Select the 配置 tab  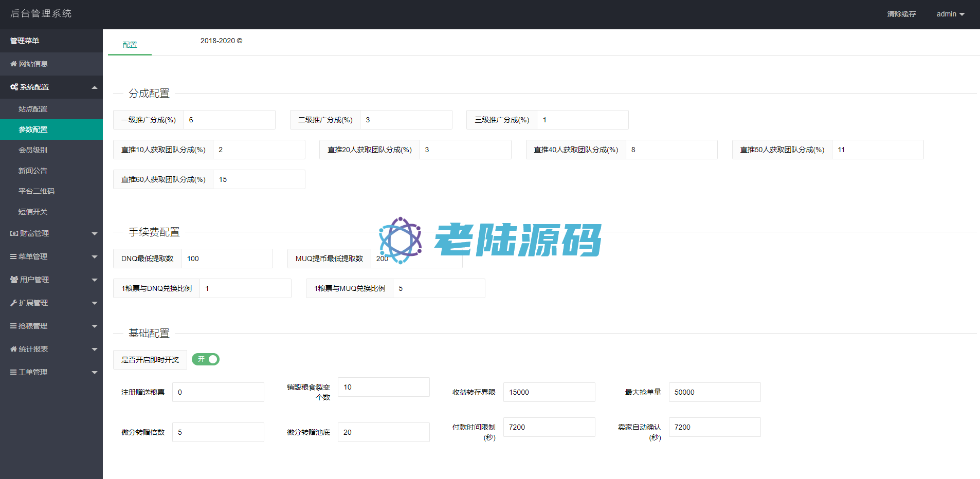130,45
